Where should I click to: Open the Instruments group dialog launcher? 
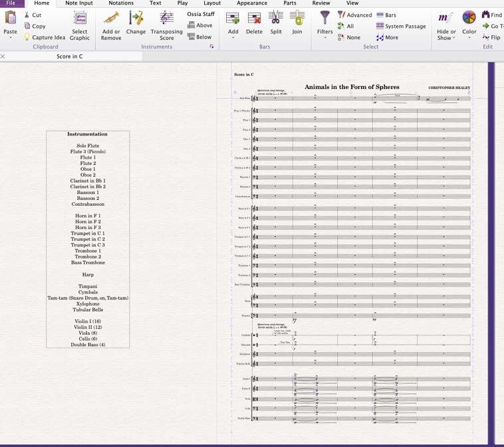[211, 47]
